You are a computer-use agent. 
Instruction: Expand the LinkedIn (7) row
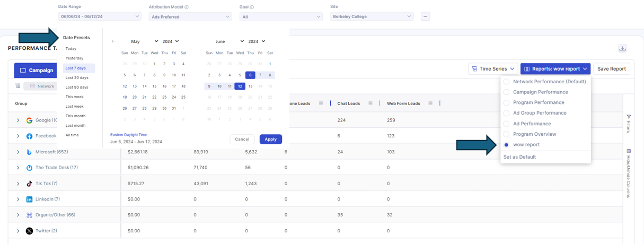(x=18, y=199)
